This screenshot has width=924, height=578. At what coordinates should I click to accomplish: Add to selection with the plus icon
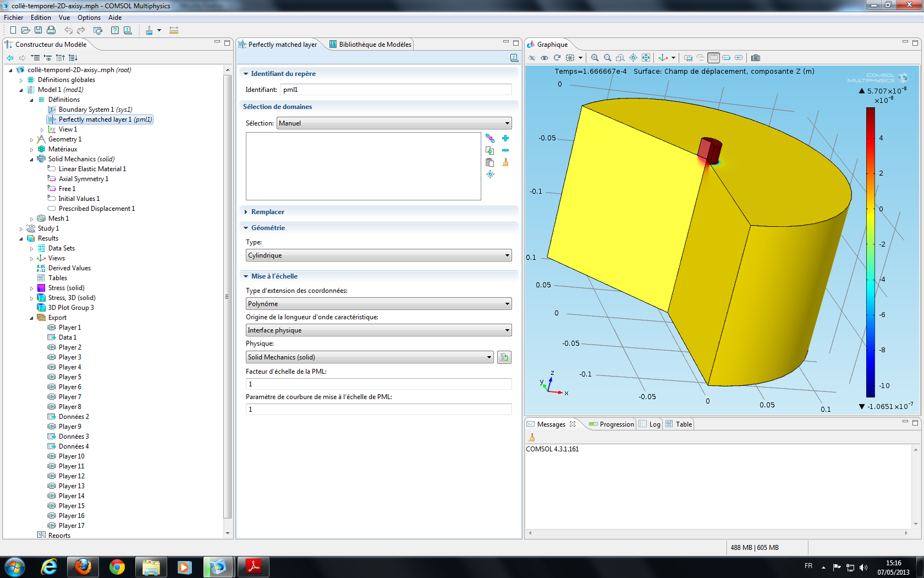coord(505,138)
